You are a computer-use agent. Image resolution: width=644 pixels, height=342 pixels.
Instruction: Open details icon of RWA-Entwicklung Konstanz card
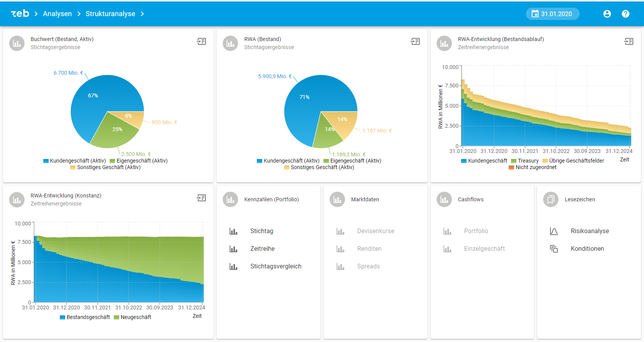coord(201,198)
